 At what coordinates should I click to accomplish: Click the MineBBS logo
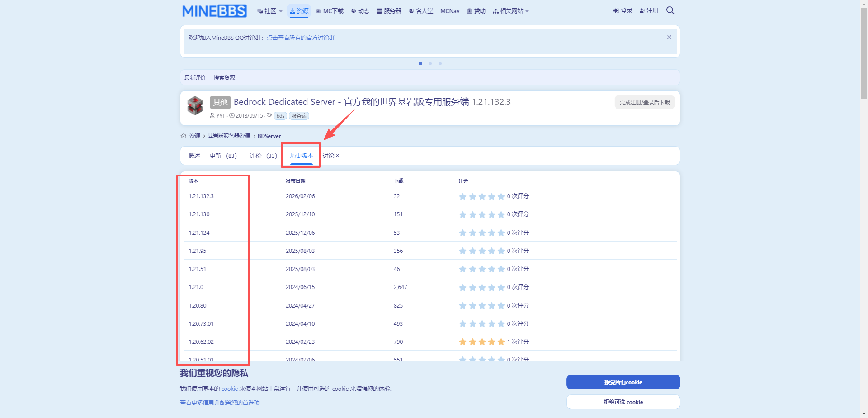[x=214, y=11]
